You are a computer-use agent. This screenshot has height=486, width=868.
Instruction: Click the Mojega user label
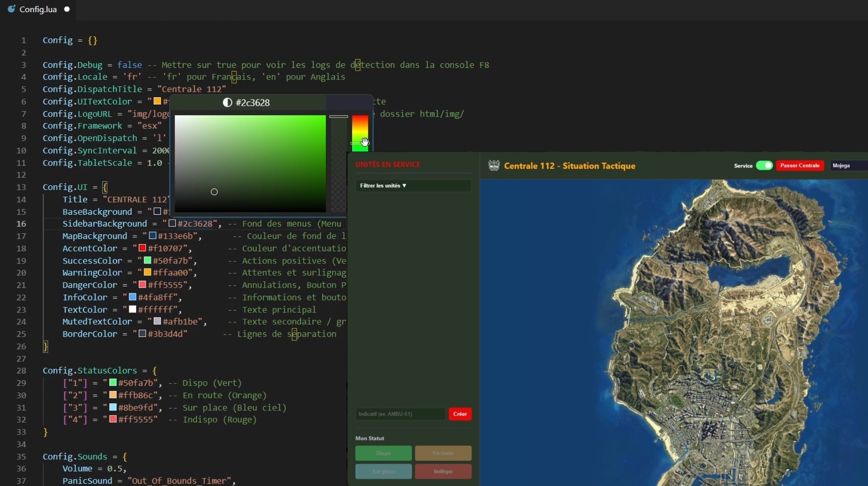pyautogui.click(x=841, y=165)
